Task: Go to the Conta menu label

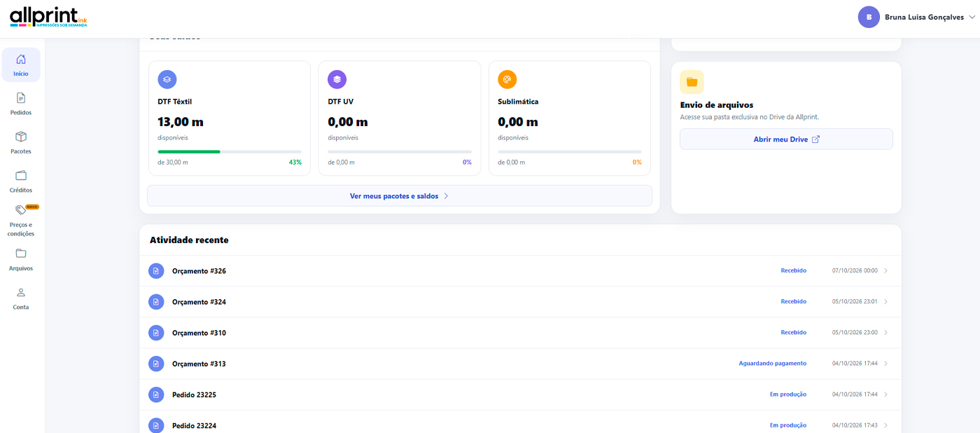Action: click(21, 307)
